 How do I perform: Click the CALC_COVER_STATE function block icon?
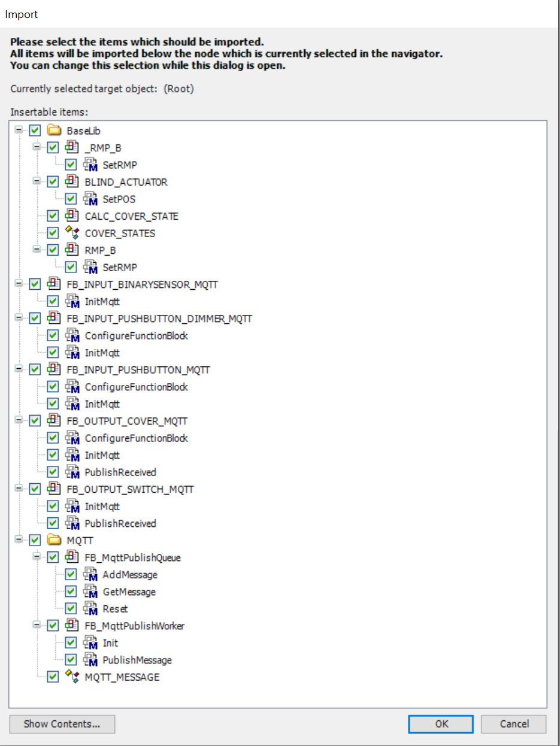point(72,216)
